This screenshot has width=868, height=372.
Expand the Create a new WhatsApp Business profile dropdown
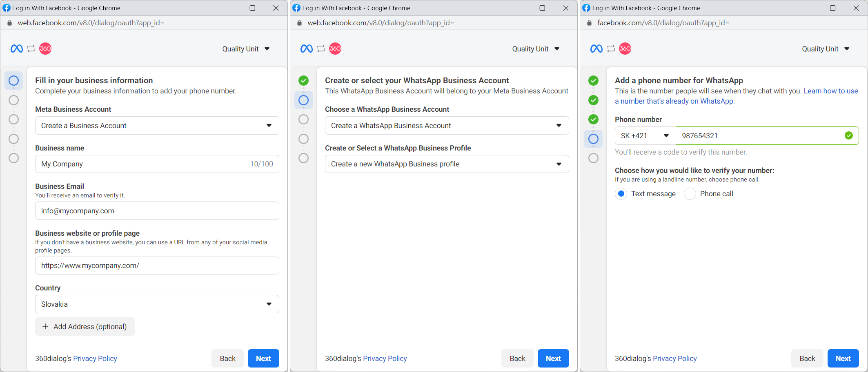point(447,164)
